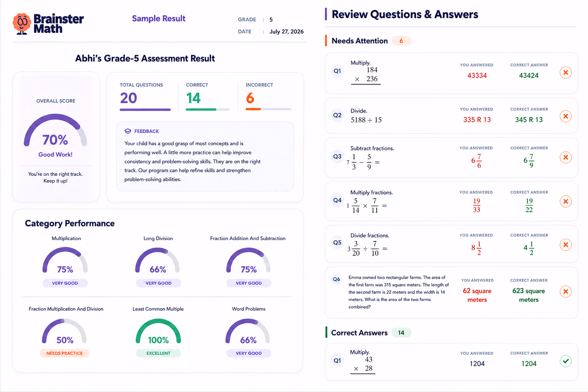Click the wrong answer 335 R 13
The image size is (588, 392).
477,120
